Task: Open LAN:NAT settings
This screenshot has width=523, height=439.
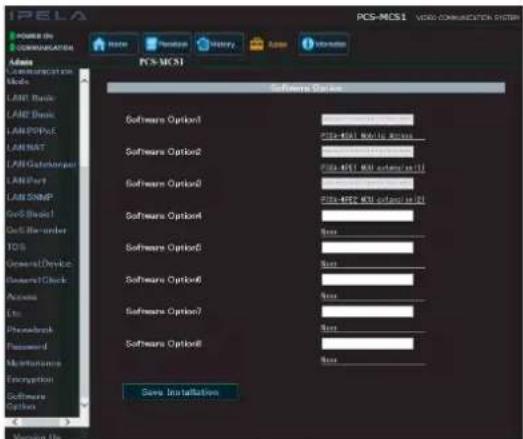Action: click(26, 147)
